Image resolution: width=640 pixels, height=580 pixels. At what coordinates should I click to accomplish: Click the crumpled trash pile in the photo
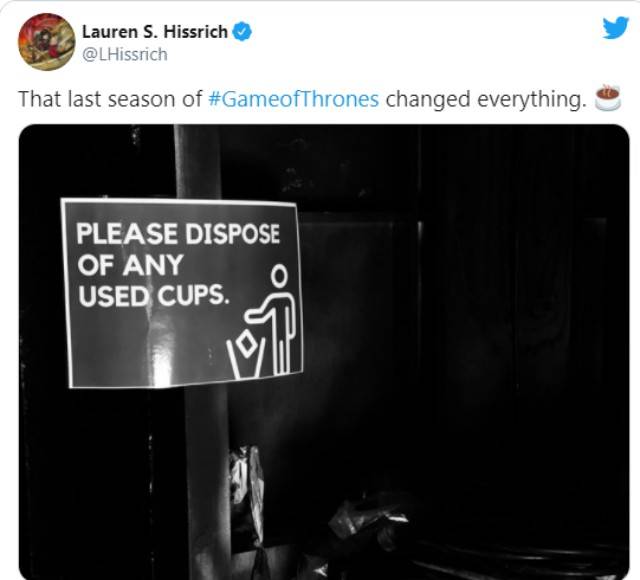[367, 520]
